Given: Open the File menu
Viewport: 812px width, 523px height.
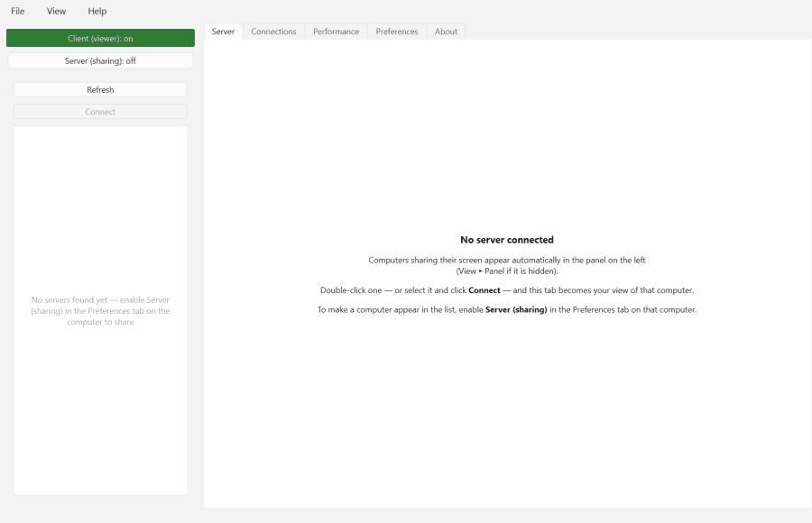Looking at the screenshot, I should coord(18,11).
